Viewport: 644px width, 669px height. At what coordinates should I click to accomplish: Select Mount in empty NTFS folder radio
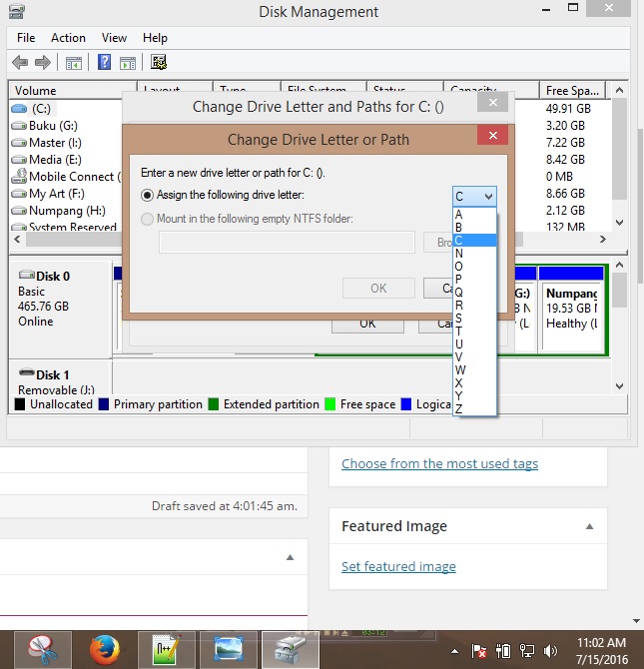point(147,220)
